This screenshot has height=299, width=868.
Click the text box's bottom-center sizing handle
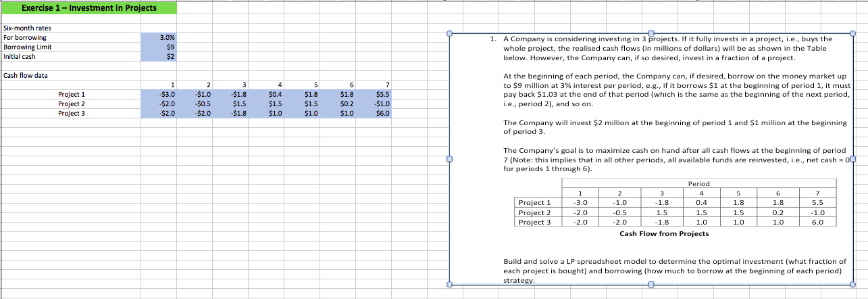click(x=650, y=285)
